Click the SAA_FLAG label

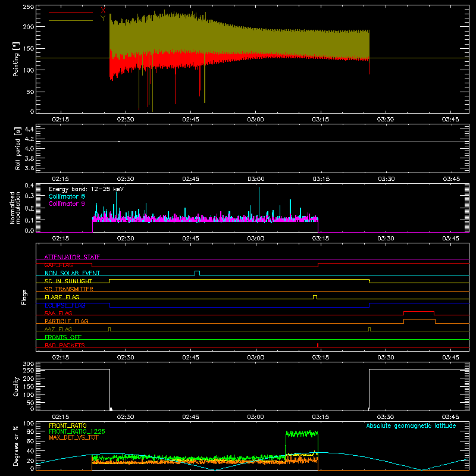[58, 313]
